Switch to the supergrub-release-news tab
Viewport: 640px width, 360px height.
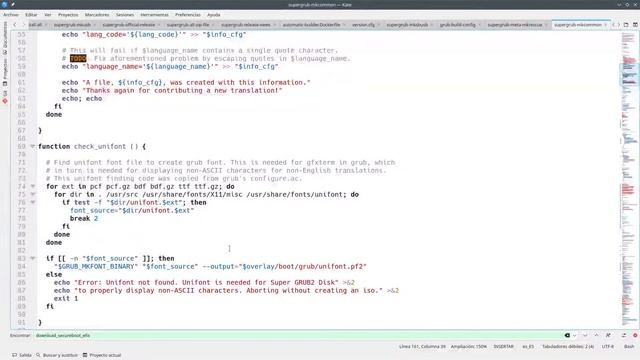[x=246, y=25]
